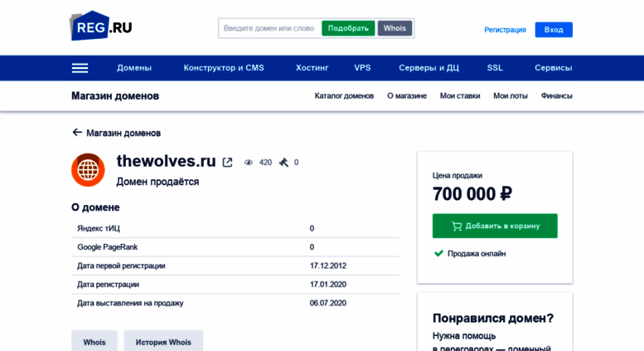Image resolution: width=644 pixels, height=351 pixels.
Task: Open the Регистрация link
Action: pos(505,30)
